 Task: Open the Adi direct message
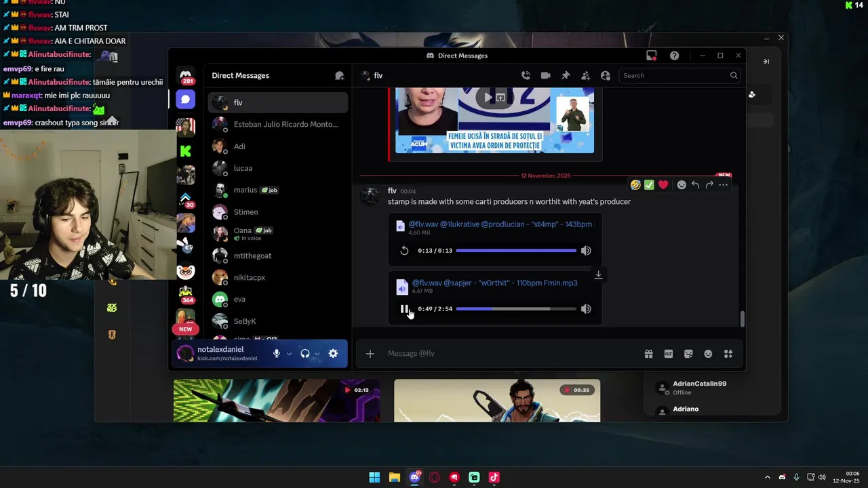(278, 146)
